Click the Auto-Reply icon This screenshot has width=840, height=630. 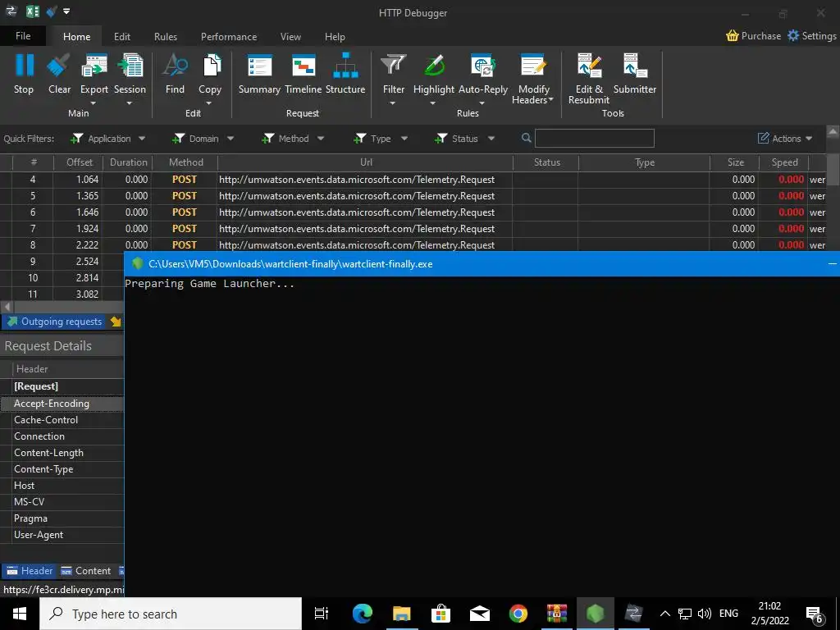483,66
